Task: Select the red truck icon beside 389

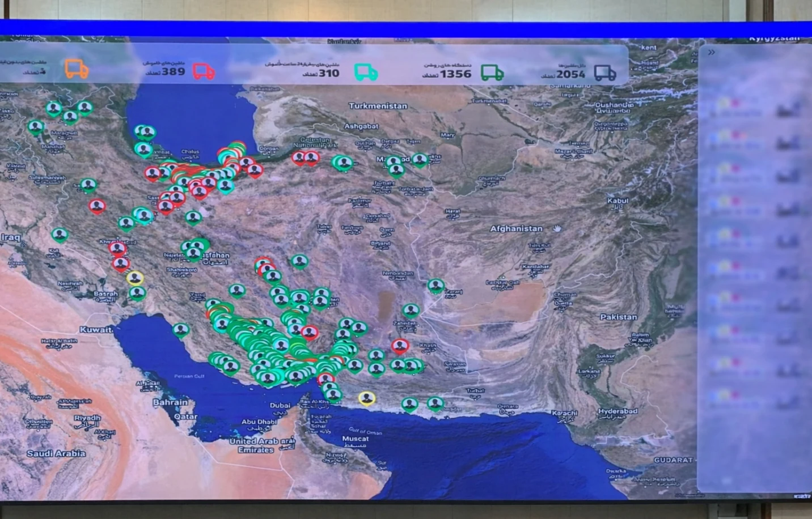Action: [203, 71]
